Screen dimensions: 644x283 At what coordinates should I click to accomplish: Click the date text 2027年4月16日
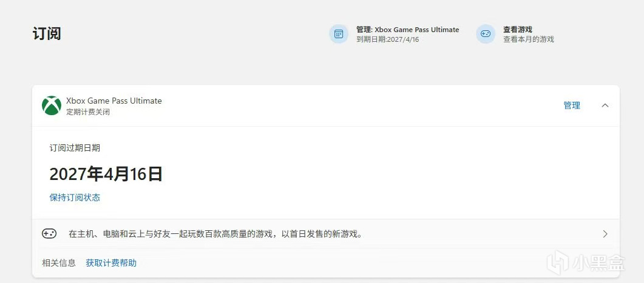tap(106, 174)
